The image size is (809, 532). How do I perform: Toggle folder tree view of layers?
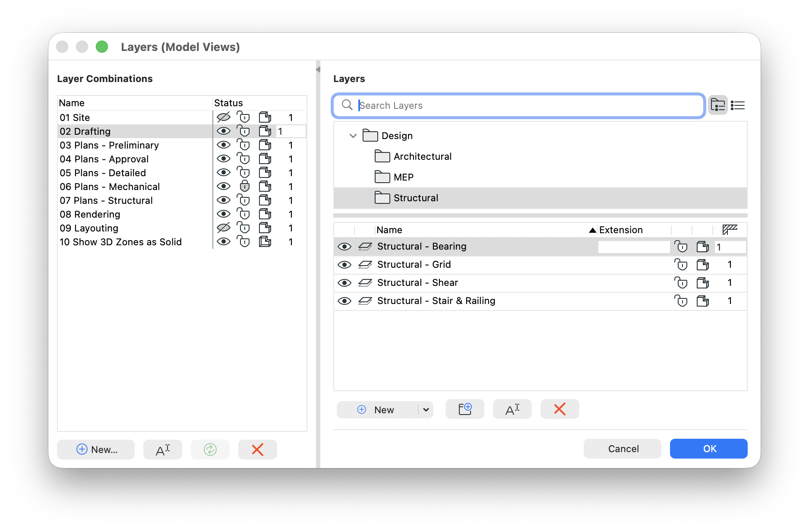(x=718, y=105)
